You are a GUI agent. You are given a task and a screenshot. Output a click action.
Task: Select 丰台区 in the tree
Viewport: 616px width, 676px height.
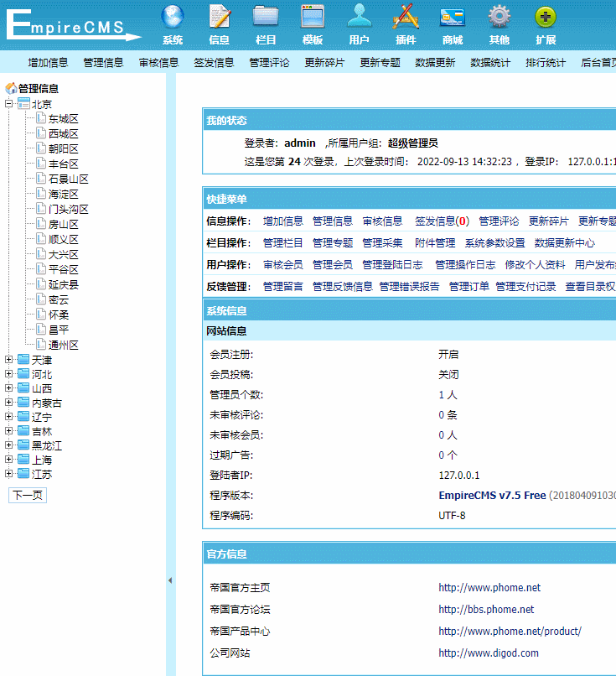[x=64, y=164]
